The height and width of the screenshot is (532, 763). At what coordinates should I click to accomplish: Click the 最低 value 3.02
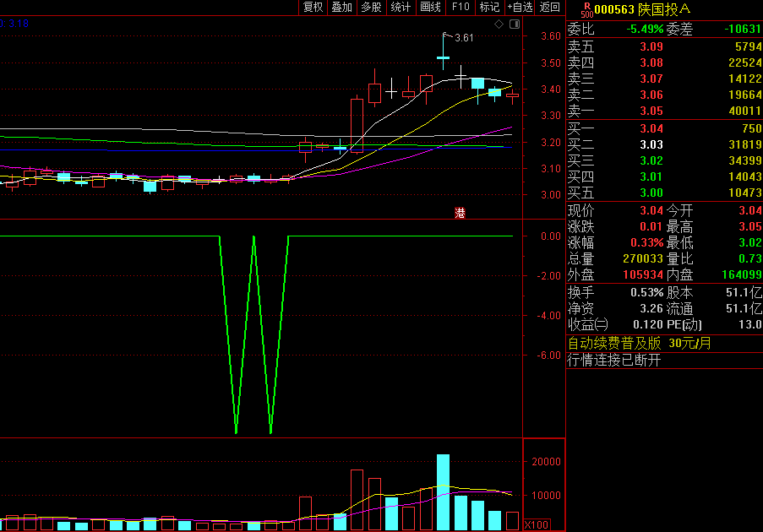coord(749,242)
